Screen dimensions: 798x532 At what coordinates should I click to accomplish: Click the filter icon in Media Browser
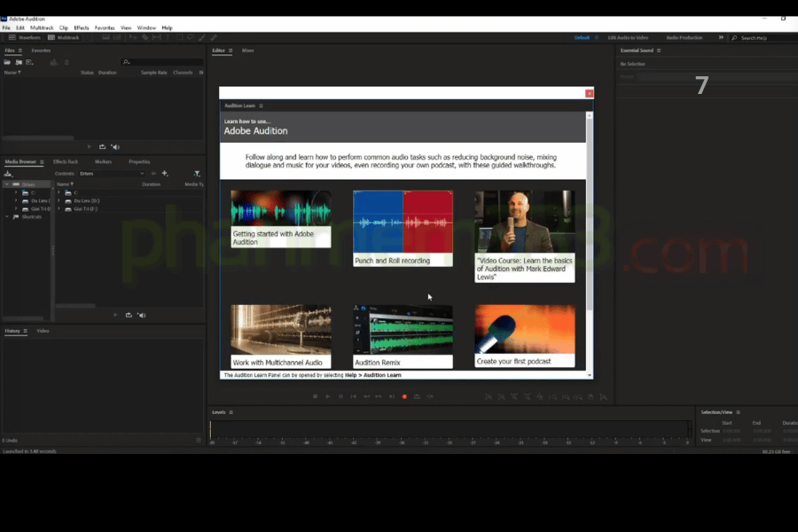(x=197, y=174)
